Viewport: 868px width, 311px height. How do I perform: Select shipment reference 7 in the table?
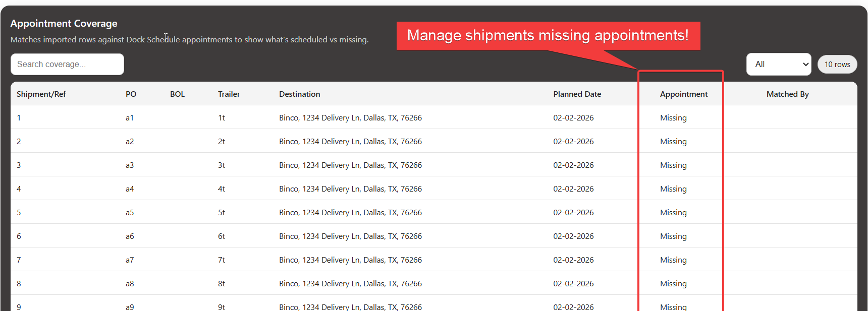pyautogui.click(x=19, y=260)
